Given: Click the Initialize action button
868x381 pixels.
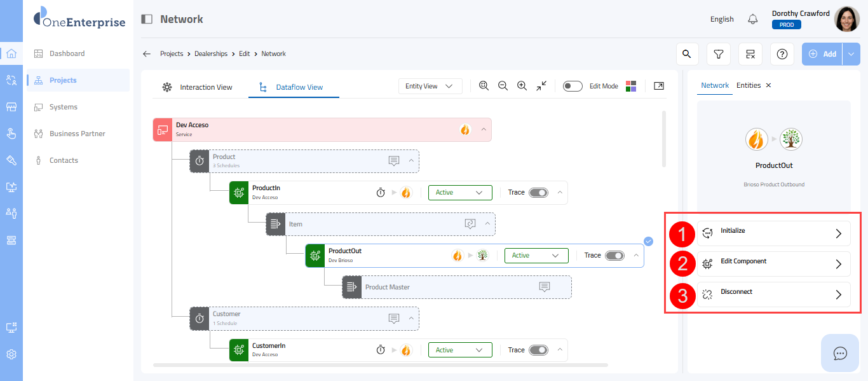Looking at the screenshot, I should click(773, 233).
